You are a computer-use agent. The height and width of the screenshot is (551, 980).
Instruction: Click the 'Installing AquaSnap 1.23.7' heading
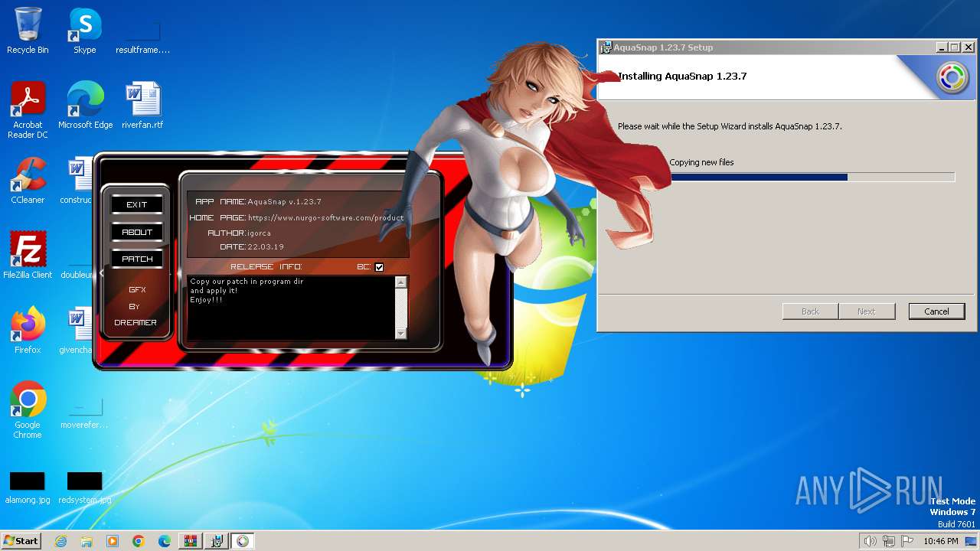[x=682, y=76]
